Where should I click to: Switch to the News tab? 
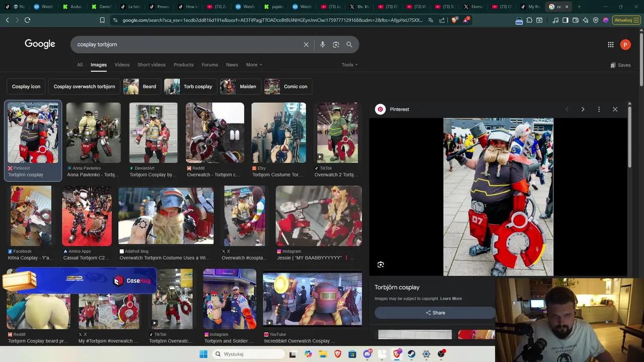232,65
